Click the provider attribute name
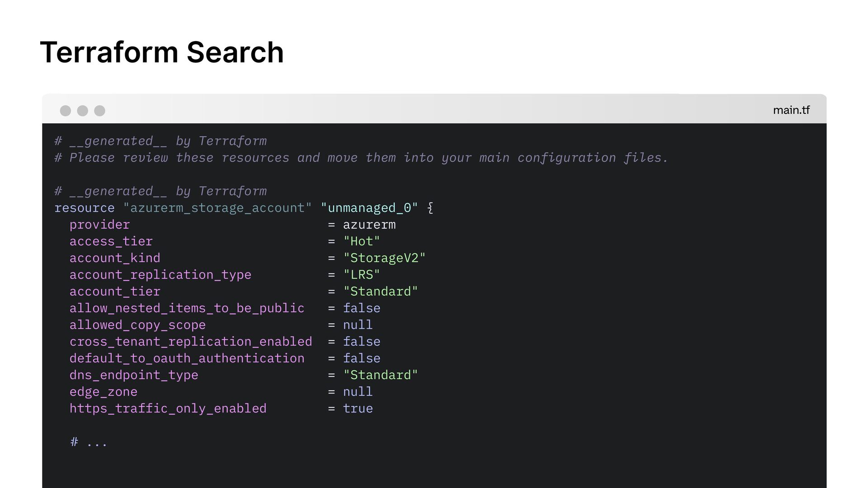The image size is (868, 488). (x=99, y=225)
